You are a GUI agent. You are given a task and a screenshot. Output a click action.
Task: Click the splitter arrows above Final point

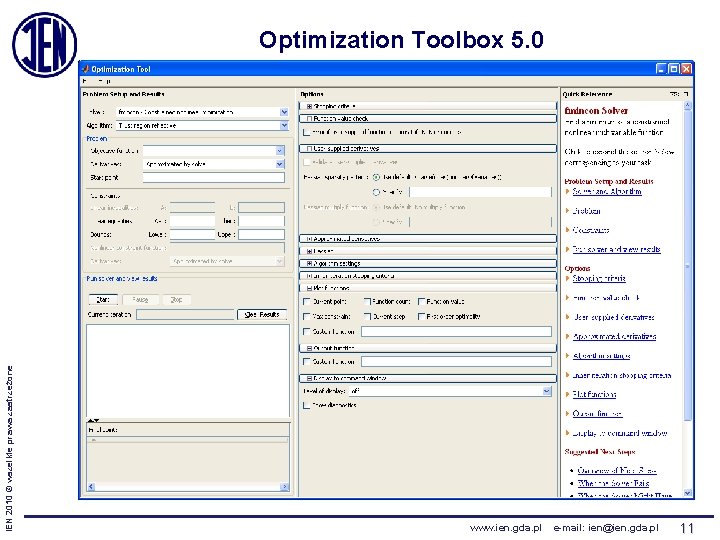93,420
